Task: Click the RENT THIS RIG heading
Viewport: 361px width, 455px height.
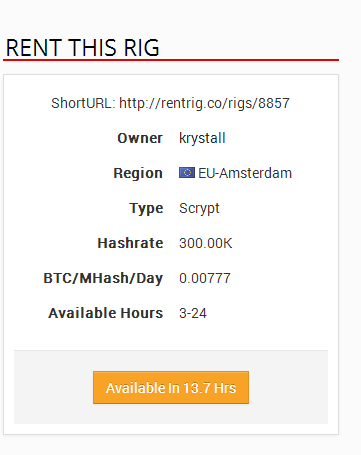Action: tap(83, 47)
